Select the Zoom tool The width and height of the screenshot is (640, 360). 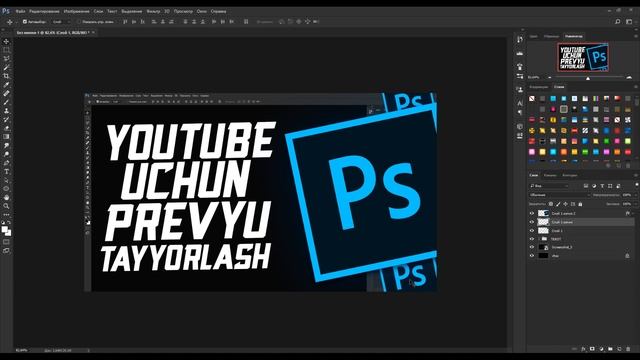tap(6, 206)
